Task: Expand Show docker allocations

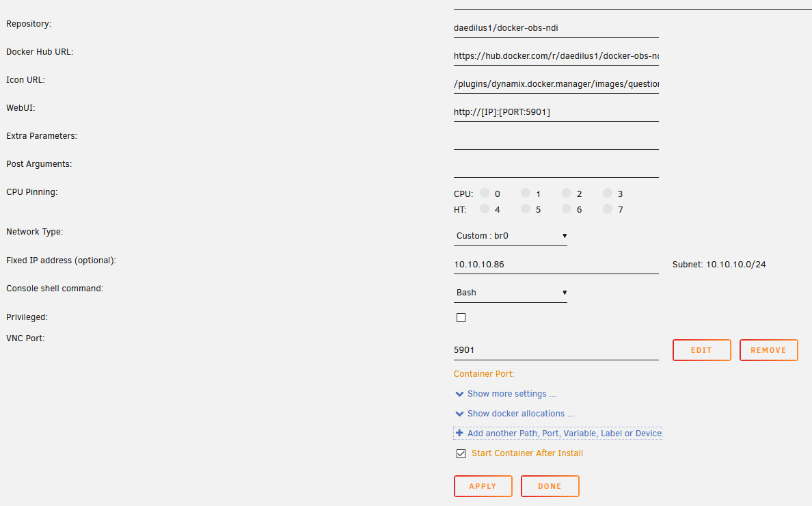Action: 520,414
